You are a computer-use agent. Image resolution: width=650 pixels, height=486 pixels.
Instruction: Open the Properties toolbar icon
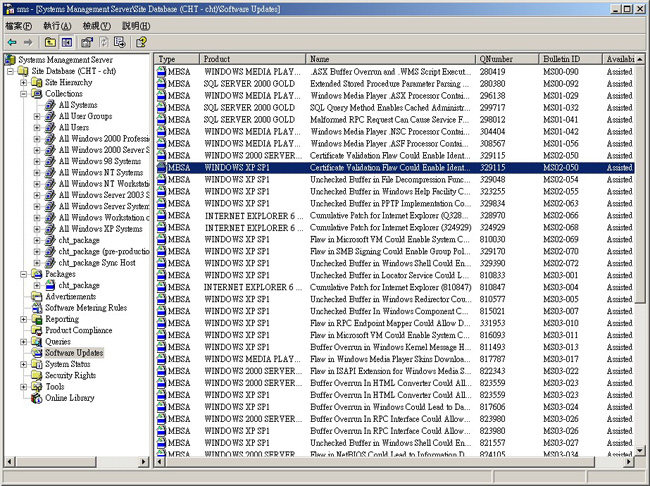[x=87, y=42]
